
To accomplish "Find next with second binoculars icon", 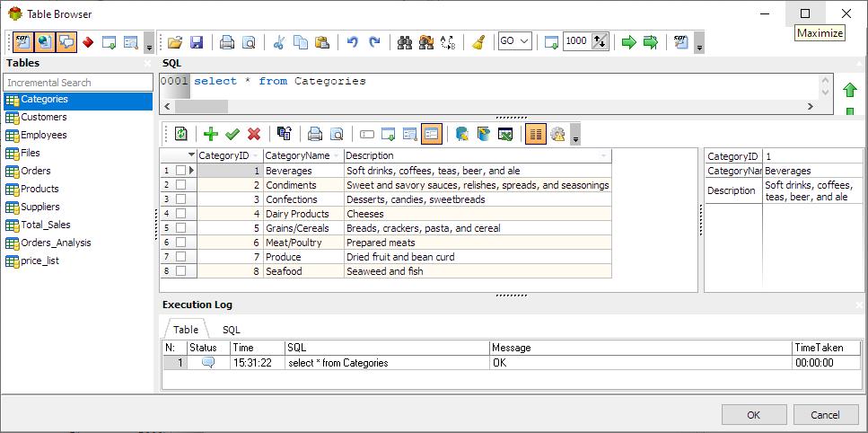I will 426,42.
